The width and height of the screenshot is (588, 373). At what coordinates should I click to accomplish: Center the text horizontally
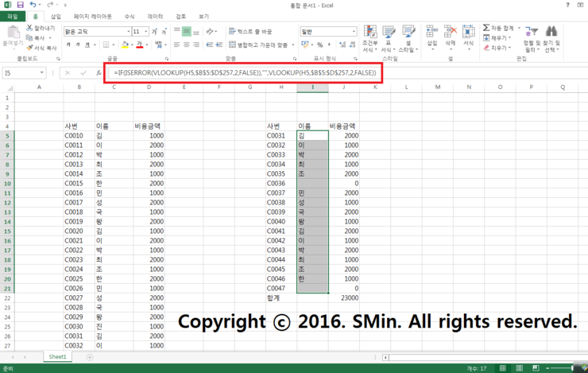(x=187, y=45)
